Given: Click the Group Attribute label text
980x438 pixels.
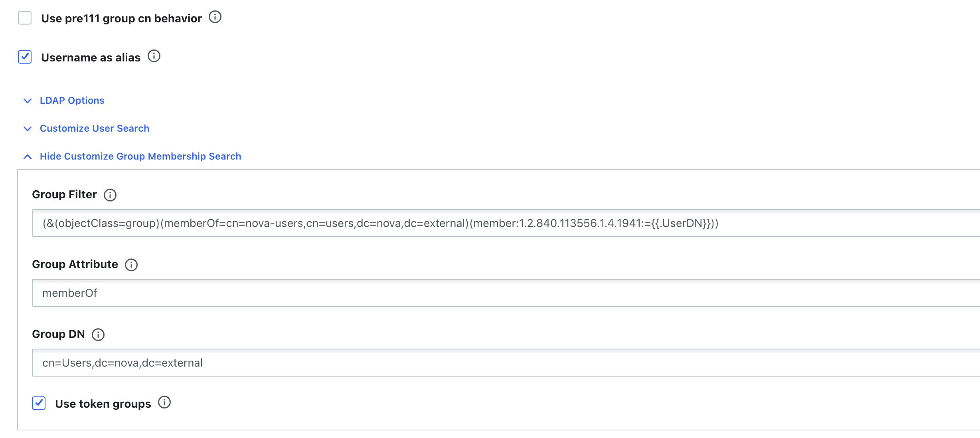Looking at the screenshot, I should 75,264.
